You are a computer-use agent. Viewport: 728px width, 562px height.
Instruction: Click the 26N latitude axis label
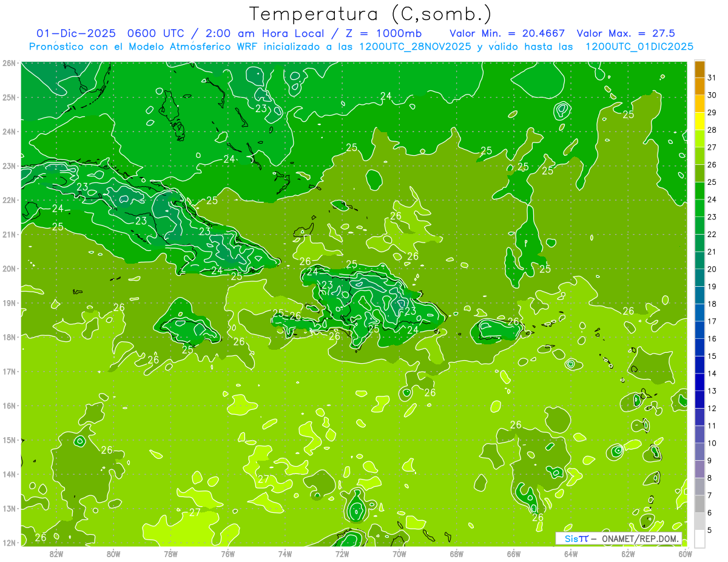(8, 63)
